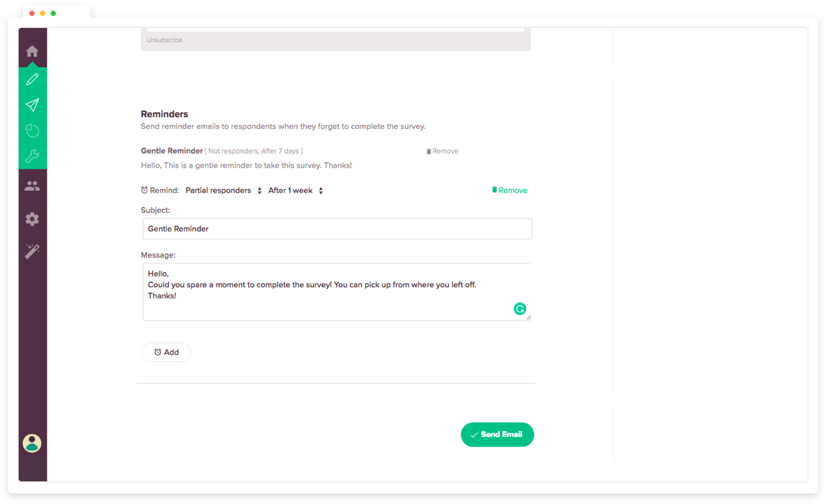Select the pencil edit icon in sidebar
The height and width of the screenshot is (504, 826).
click(x=32, y=78)
